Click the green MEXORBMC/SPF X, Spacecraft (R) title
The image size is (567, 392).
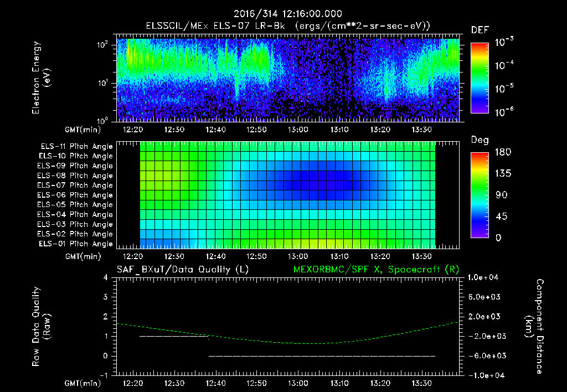(376, 270)
